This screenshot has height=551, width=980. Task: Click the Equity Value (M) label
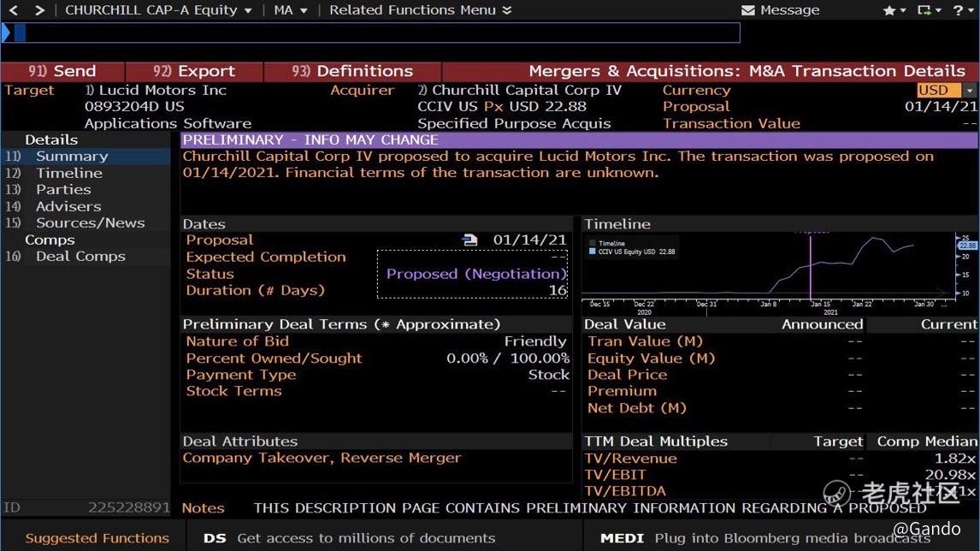tap(652, 358)
